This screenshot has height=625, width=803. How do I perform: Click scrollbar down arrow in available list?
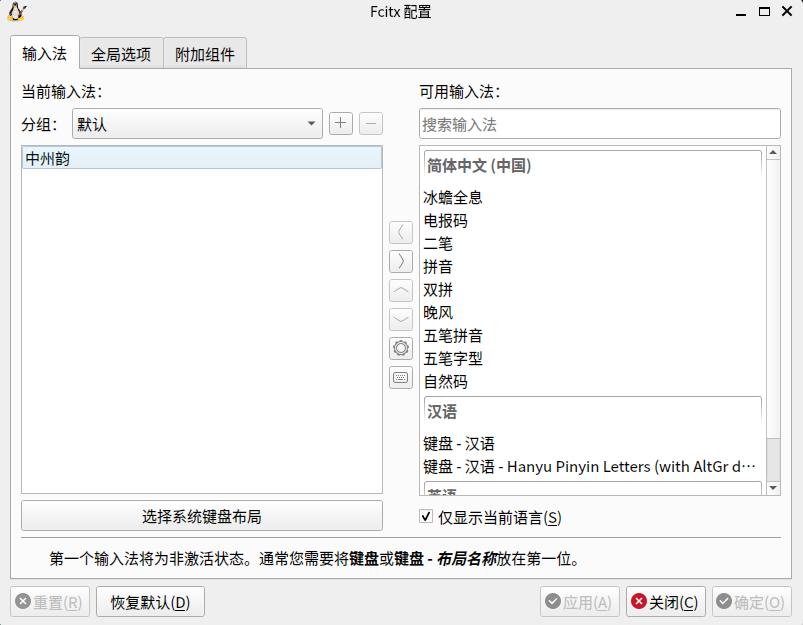point(773,488)
